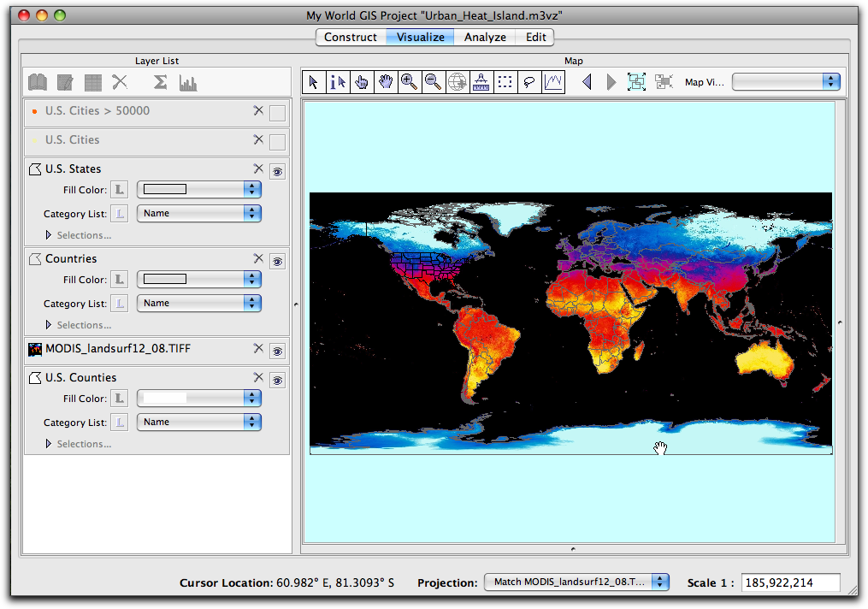
Task: Show the U.S. Cities > 50000 layer
Action: (x=277, y=113)
